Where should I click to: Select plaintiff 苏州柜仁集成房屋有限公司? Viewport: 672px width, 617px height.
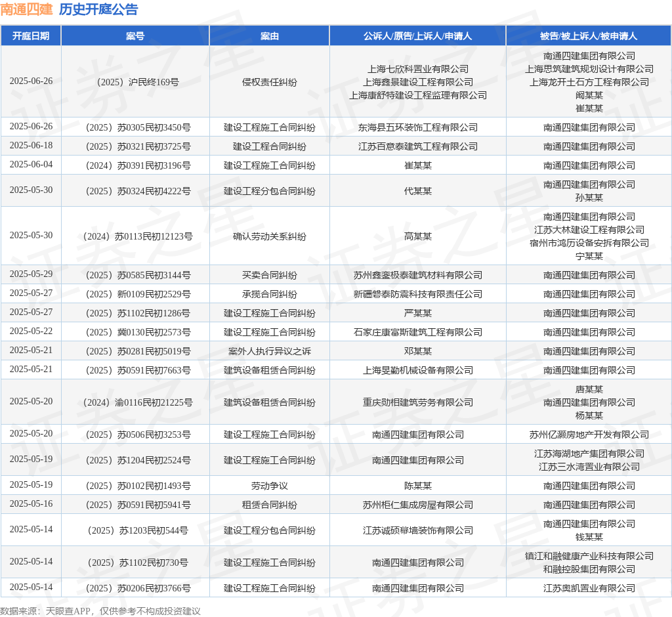coord(418,505)
